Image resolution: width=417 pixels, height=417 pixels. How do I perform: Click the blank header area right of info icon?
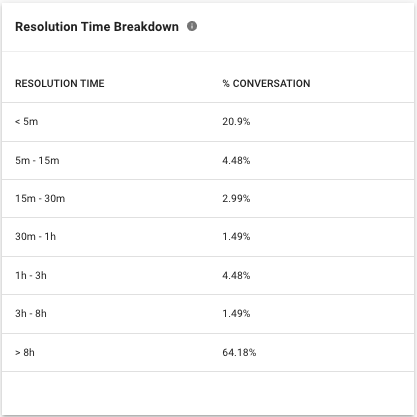(x=305, y=27)
